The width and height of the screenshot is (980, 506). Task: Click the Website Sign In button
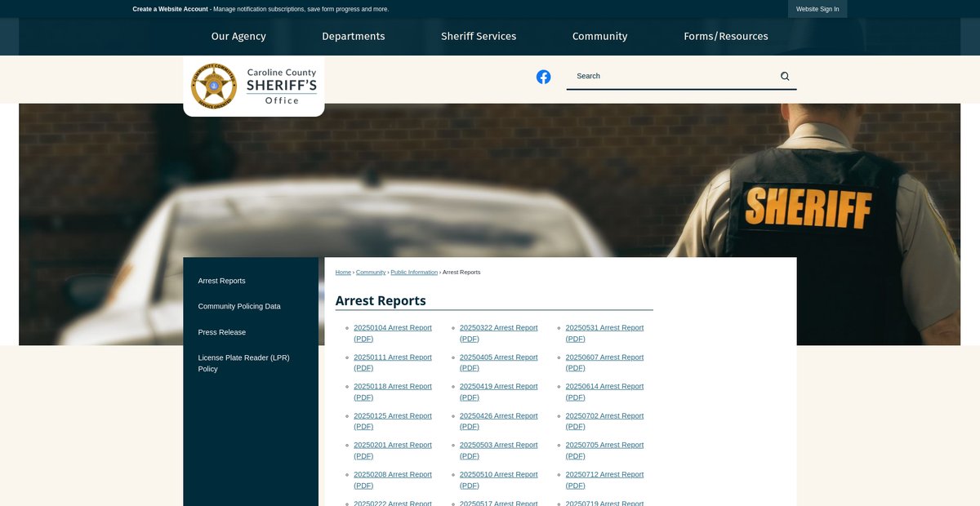[817, 9]
